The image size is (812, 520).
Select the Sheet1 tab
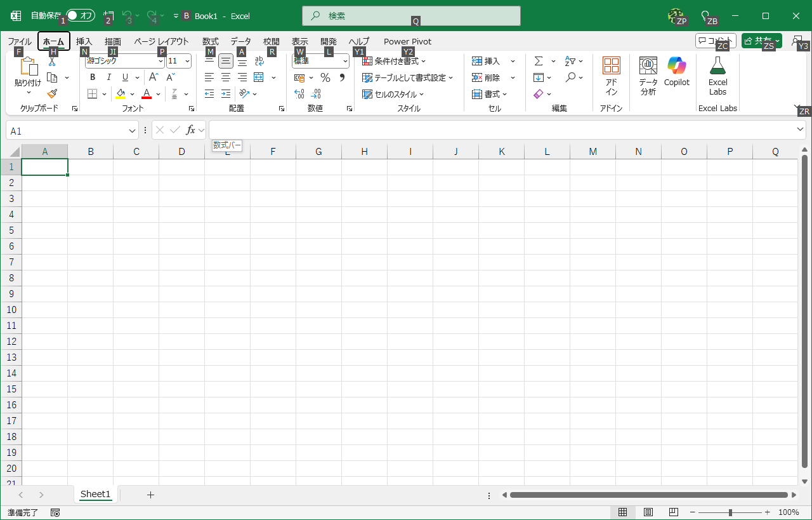pyautogui.click(x=95, y=494)
